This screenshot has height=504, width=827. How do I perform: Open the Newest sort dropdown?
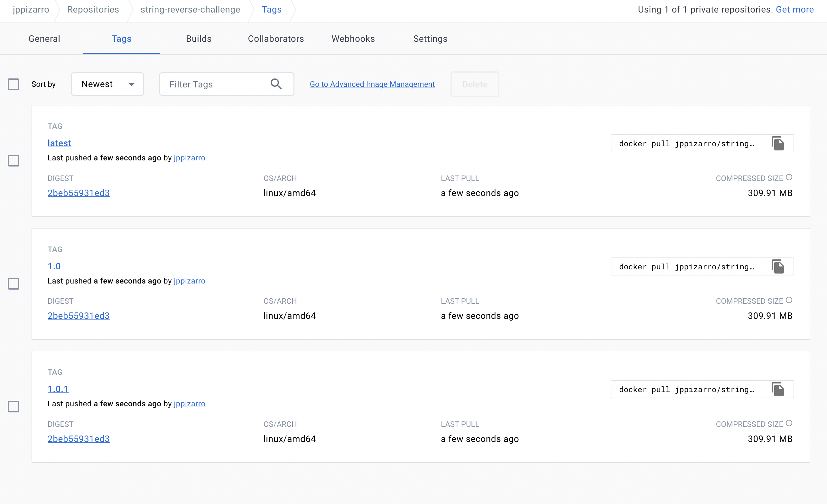click(x=107, y=84)
